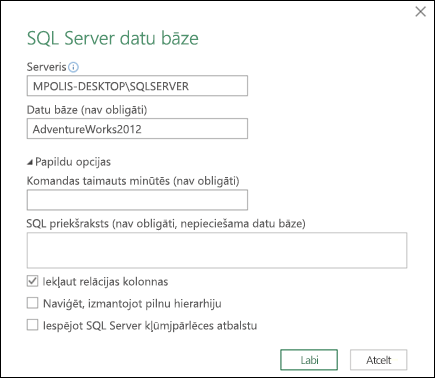Image resolution: width=435 pixels, height=378 pixels.
Task: Focus the Datu bāze input field
Action: click(137, 129)
